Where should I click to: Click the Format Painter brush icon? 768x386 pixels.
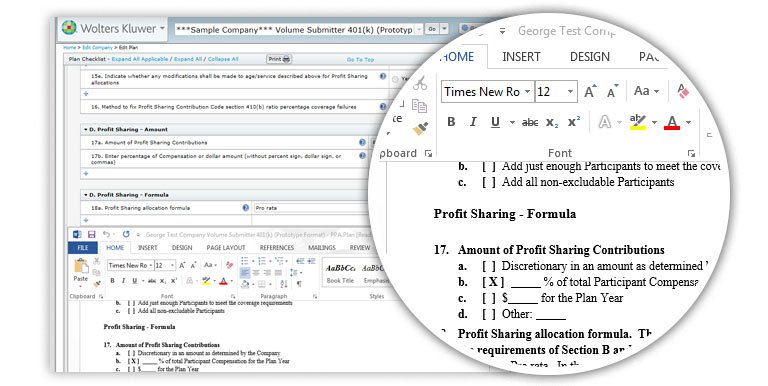[420, 129]
